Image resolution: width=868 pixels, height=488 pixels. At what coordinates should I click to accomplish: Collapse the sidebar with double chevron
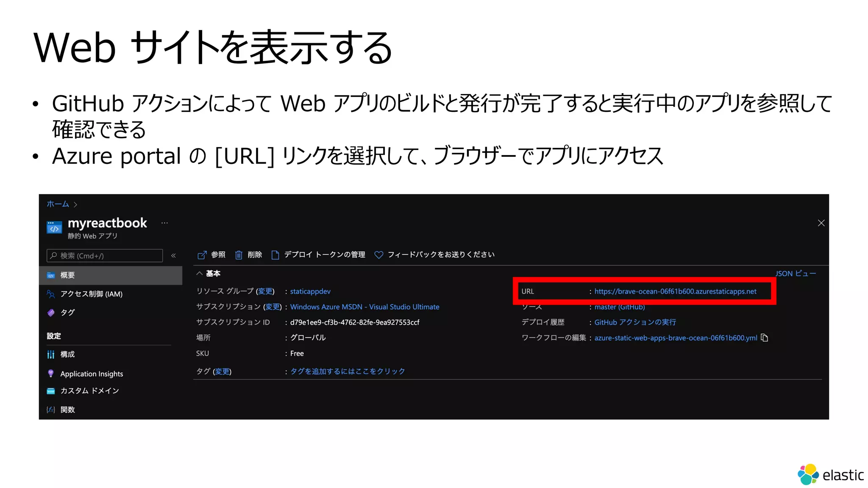173,255
